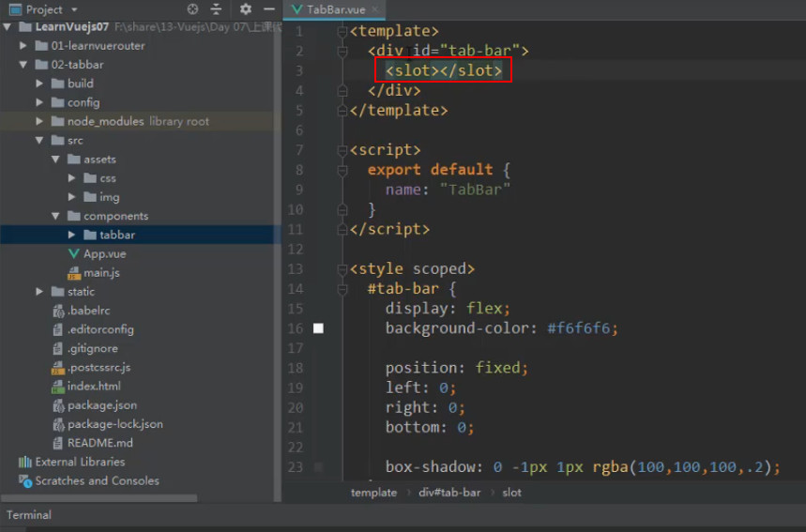Image resolution: width=806 pixels, height=532 pixels.
Task: Close the TabBar.vue tab
Action: (x=375, y=9)
